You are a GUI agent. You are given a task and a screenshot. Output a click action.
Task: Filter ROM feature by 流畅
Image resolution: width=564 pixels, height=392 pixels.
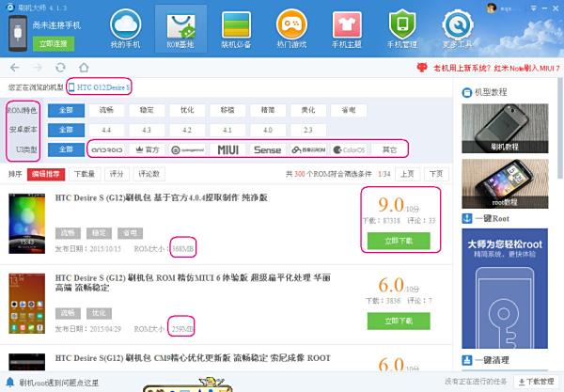point(106,110)
